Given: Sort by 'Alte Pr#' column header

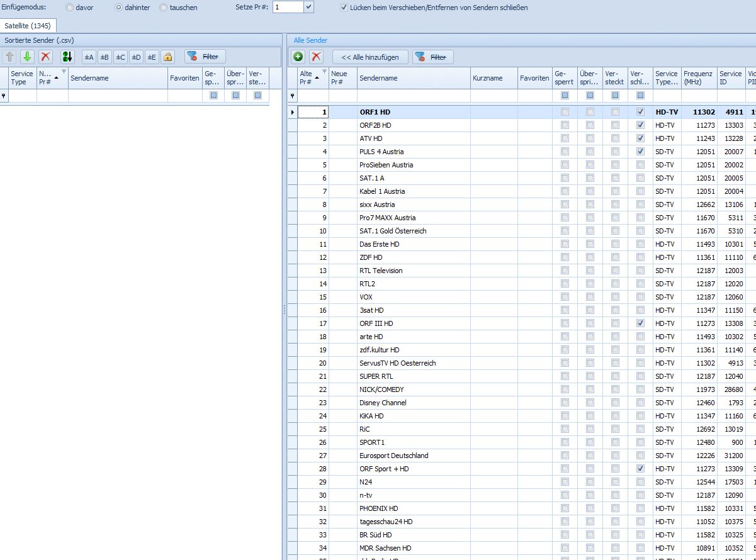Looking at the screenshot, I should tap(313, 78).
